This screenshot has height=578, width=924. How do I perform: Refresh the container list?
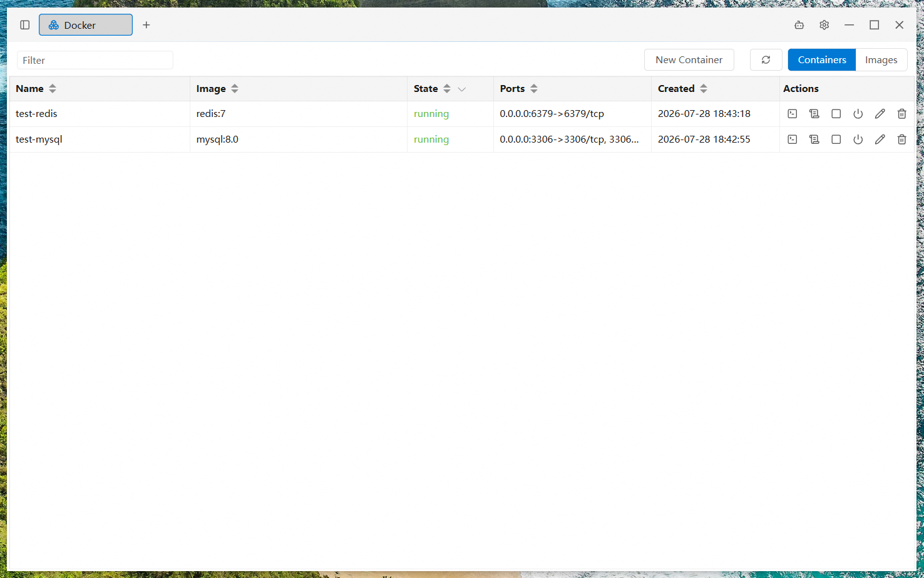point(766,60)
